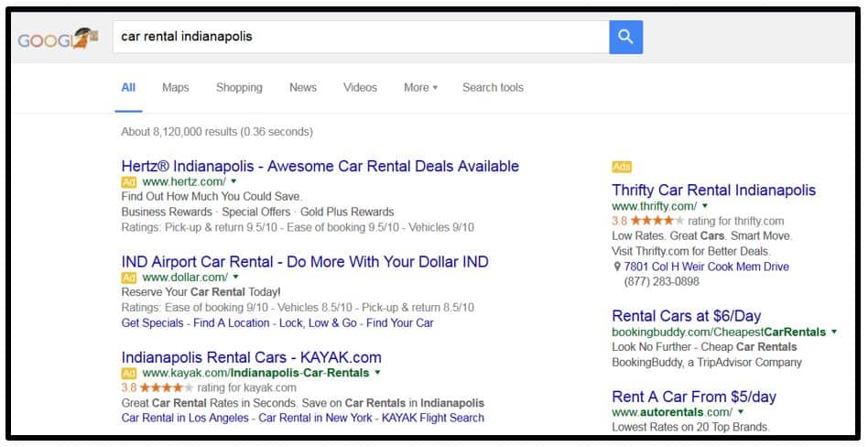The image size is (868, 447).
Task: Click the www.hertz.com URL text
Action: coord(184,181)
